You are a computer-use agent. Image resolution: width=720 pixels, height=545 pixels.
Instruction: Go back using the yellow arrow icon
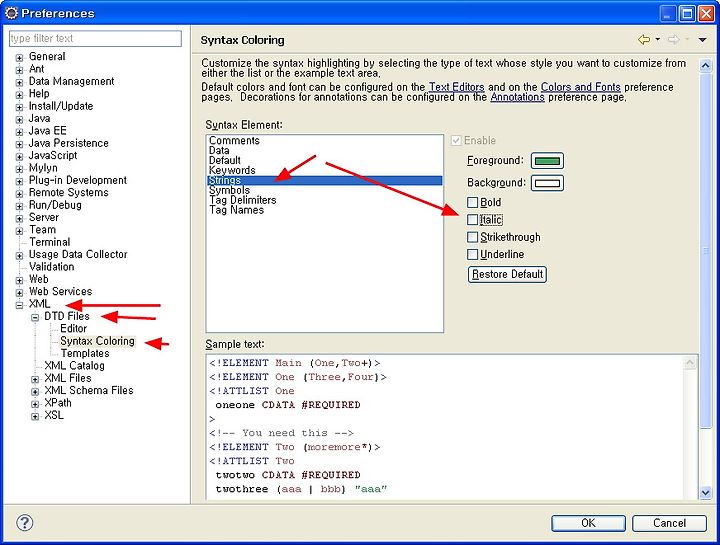click(644, 40)
